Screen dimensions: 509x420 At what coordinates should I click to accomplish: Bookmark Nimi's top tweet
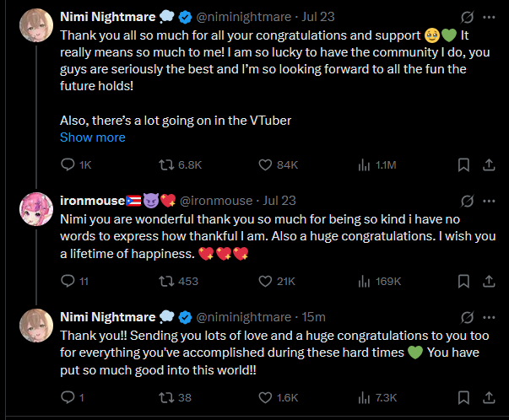click(x=463, y=165)
